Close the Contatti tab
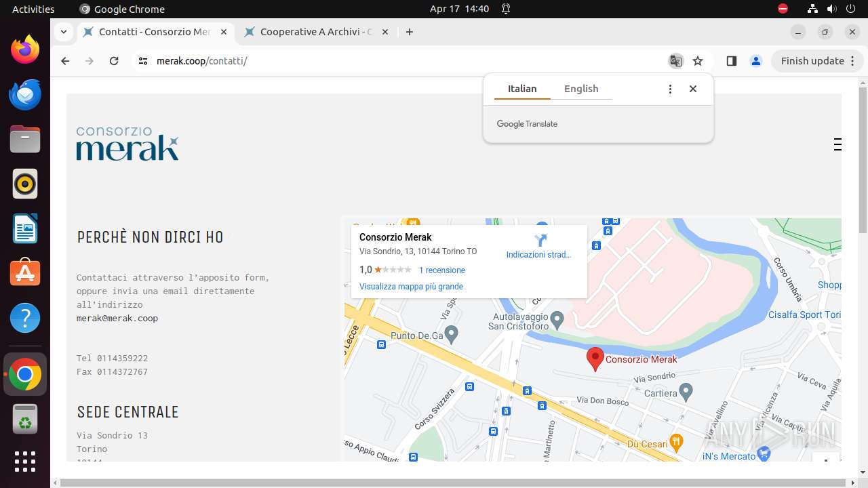This screenshot has width=868, height=488. (x=224, y=32)
